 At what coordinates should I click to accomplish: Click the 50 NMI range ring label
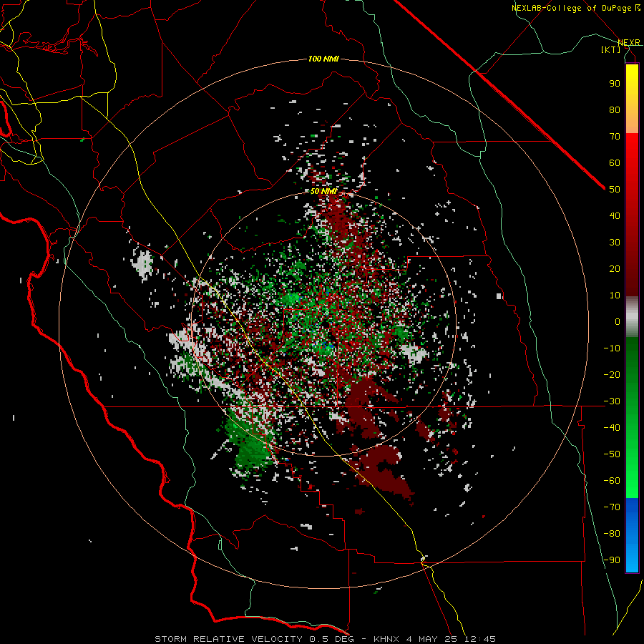(x=323, y=191)
